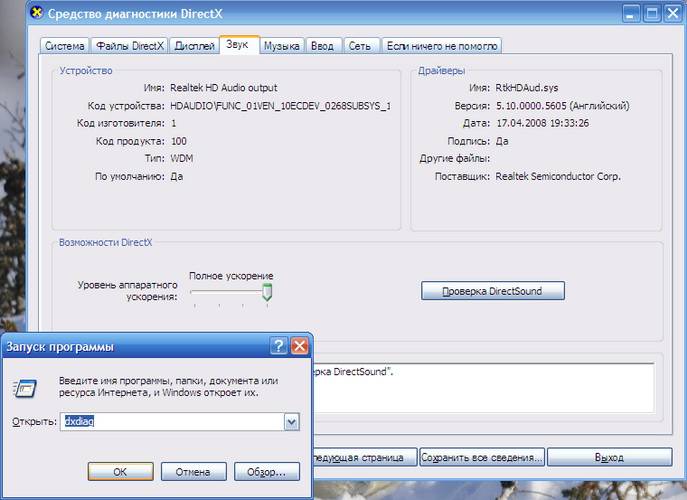Image resolution: width=687 pixels, height=500 pixels.
Task: Click the driver name RtkHDAud.sys
Action: coord(527,88)
